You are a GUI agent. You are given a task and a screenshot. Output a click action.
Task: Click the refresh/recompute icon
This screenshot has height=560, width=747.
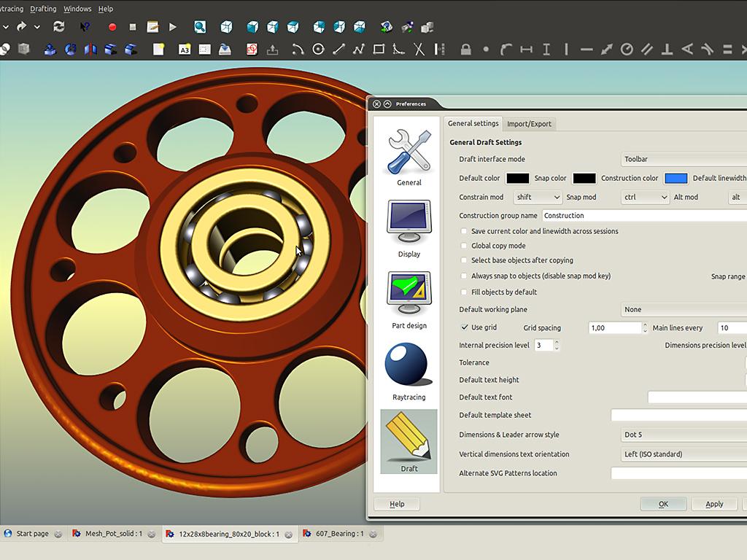[x=58, y=27]
